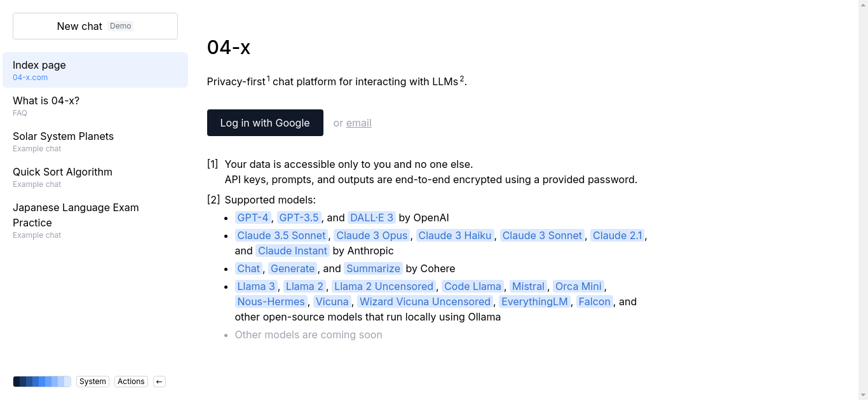Screen dimensions: 868x400
Task: Select Index page in sidebar
Action: [x=95, y=70]
